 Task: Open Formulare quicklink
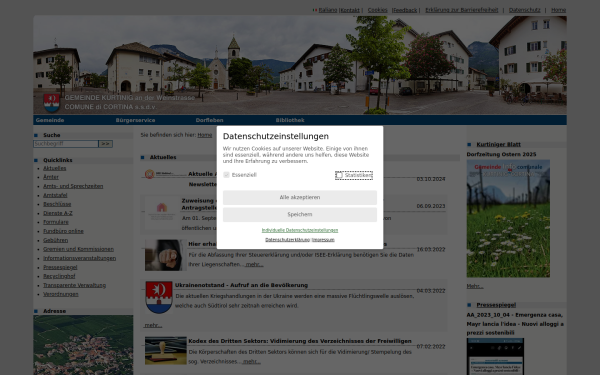[x=56, y=222]
